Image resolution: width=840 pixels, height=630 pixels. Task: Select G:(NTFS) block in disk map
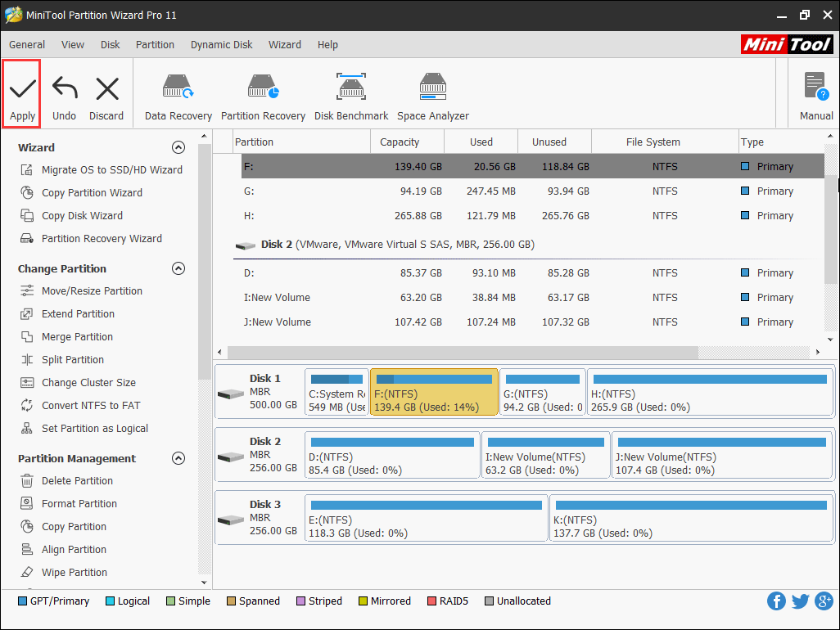542,392
